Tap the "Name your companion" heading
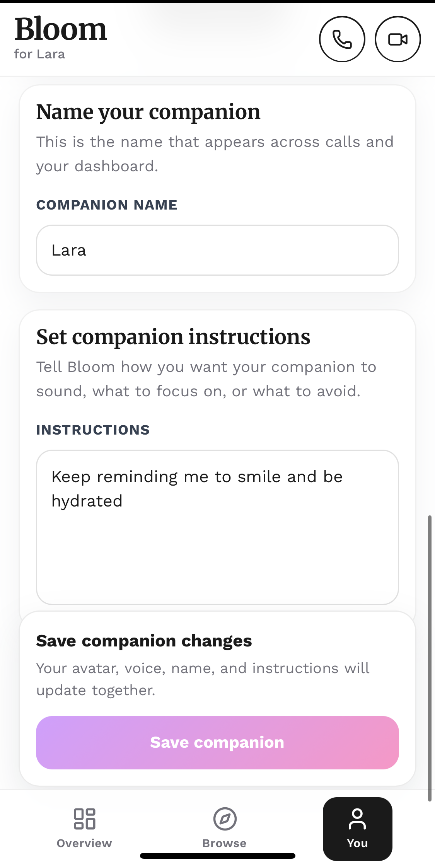435x868 pixels. coord(148,112)
